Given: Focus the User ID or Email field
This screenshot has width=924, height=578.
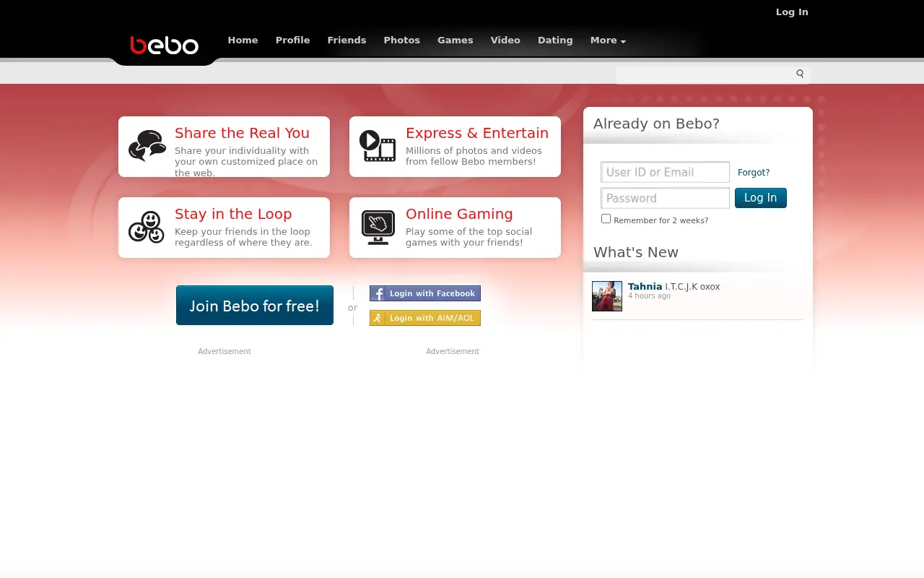Looking at the screenshot, I should [665, 172].
